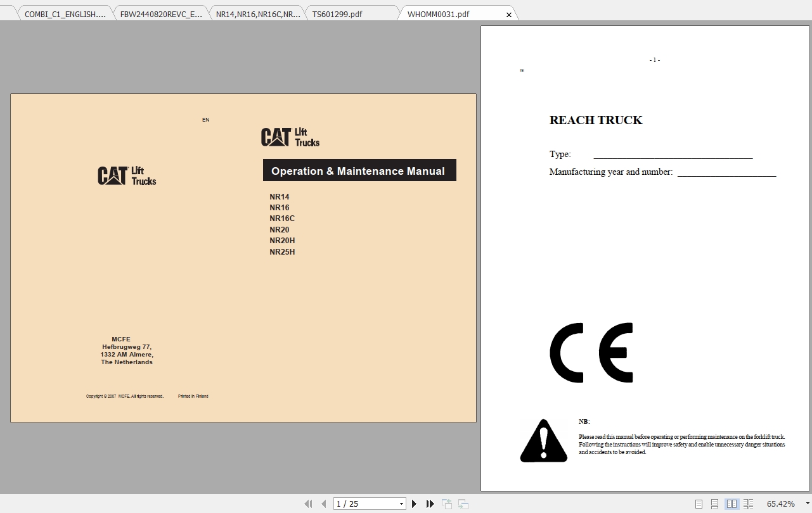Switch to continuous page layout
Image resolution: width=812 pixels, height=513 pixels.
tap(714, 504)
